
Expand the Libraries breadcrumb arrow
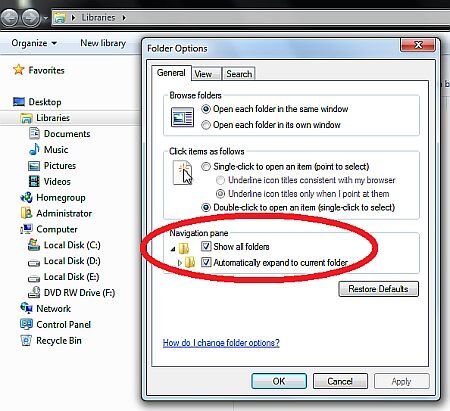[124, 17]
